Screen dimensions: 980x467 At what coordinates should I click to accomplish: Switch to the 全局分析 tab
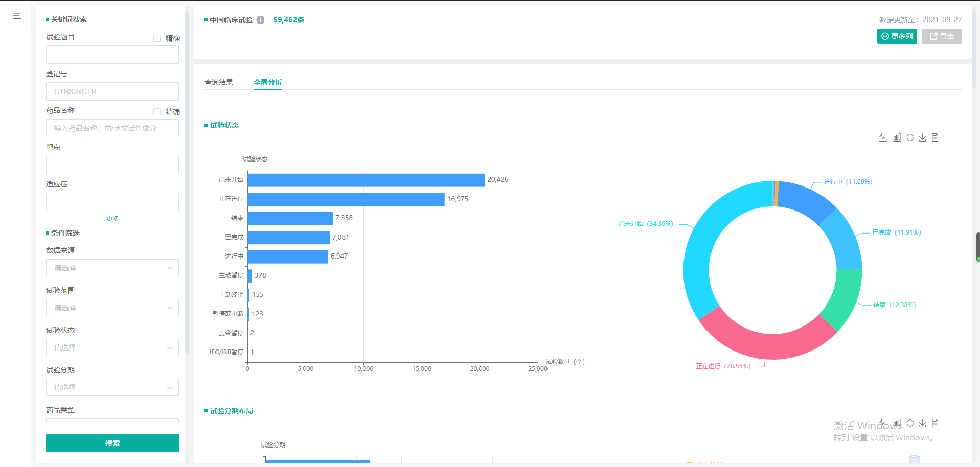(x=268, y=82)
